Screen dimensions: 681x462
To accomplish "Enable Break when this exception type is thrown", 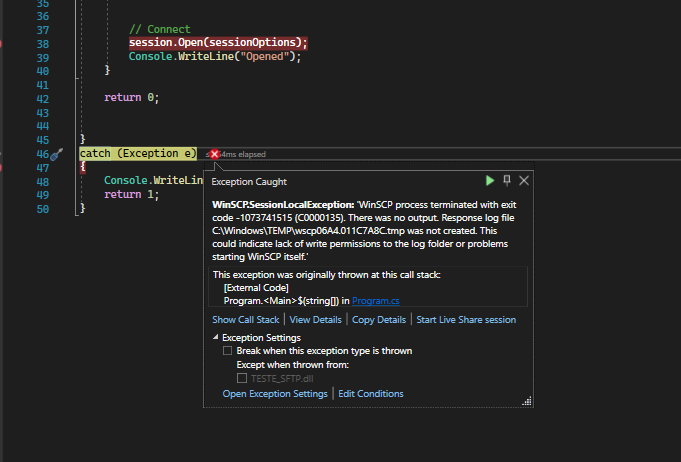I will tap(228, 351).
